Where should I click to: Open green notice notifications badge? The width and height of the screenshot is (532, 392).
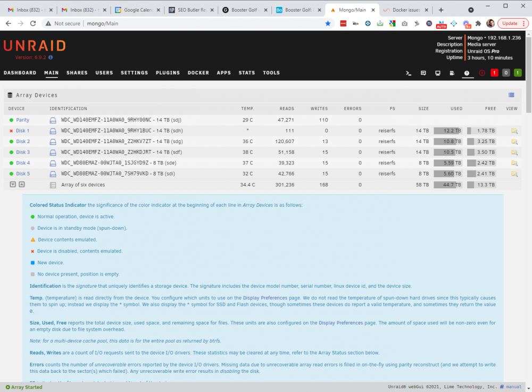518,72
